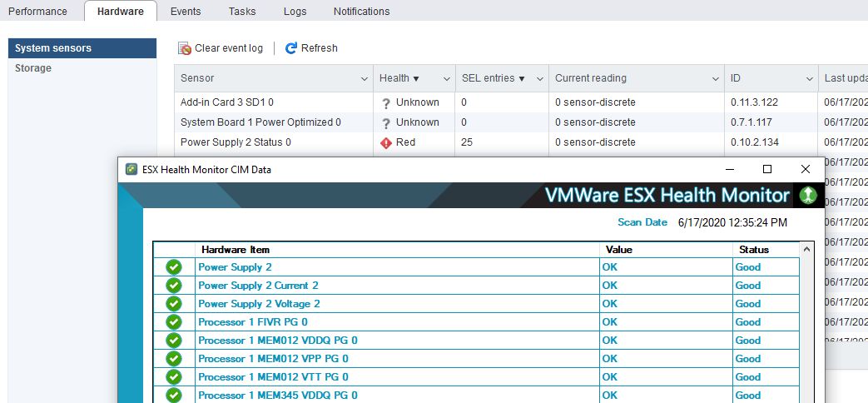Click current reading of Add-in Card 3 SD1 row
The width and height of the screenshot is (868, 403).
pos(595,102)
